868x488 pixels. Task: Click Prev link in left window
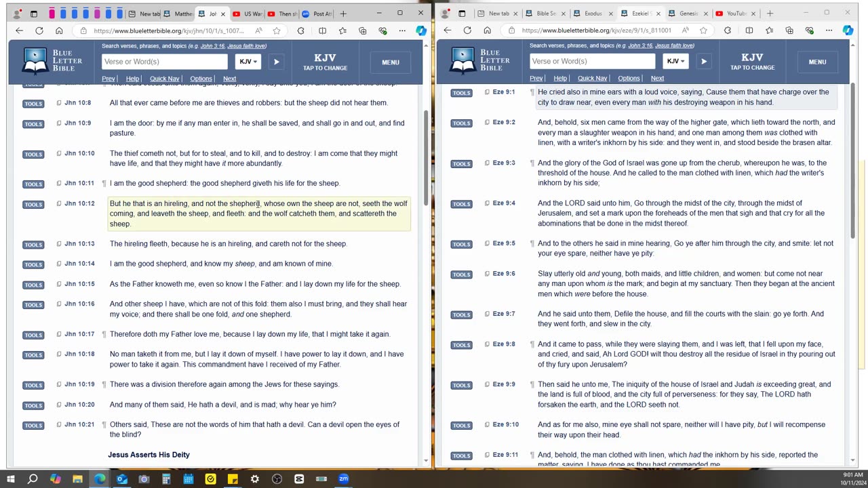click(108, 79)
